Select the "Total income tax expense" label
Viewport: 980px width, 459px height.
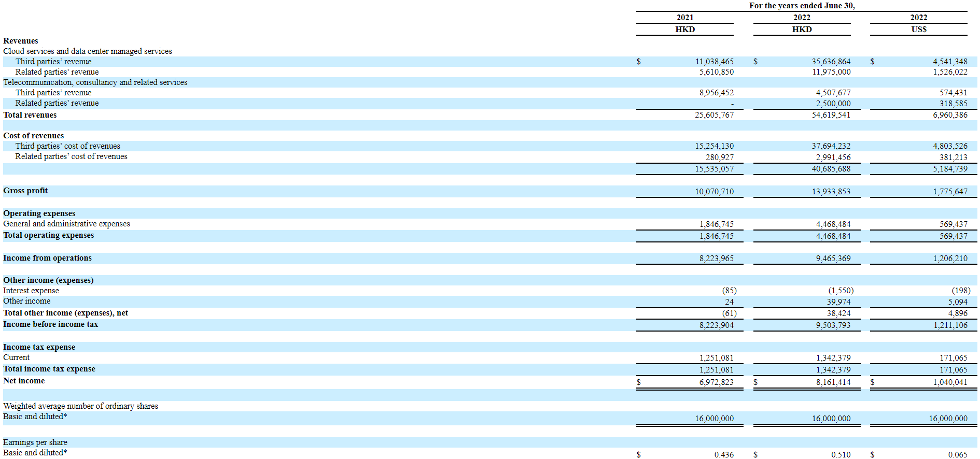[x=49, y=369]
